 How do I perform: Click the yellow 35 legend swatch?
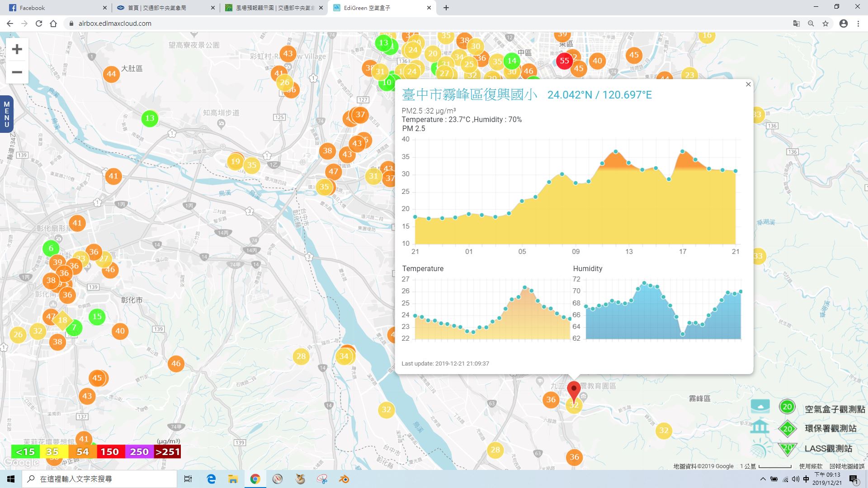tap(54, 451)
